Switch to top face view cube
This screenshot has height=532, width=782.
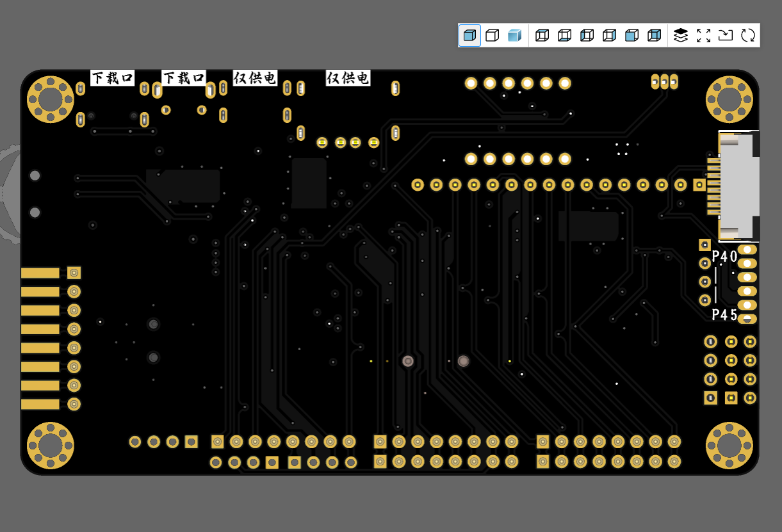point(542,35)
